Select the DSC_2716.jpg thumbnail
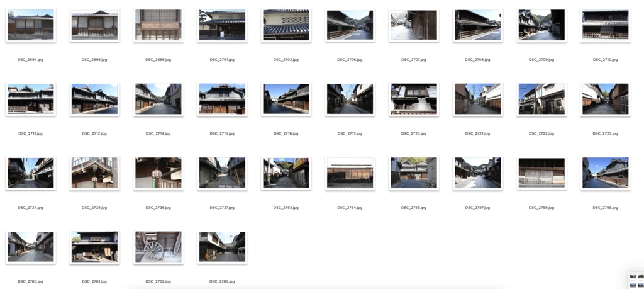644x289 pixels. [286, 99]
